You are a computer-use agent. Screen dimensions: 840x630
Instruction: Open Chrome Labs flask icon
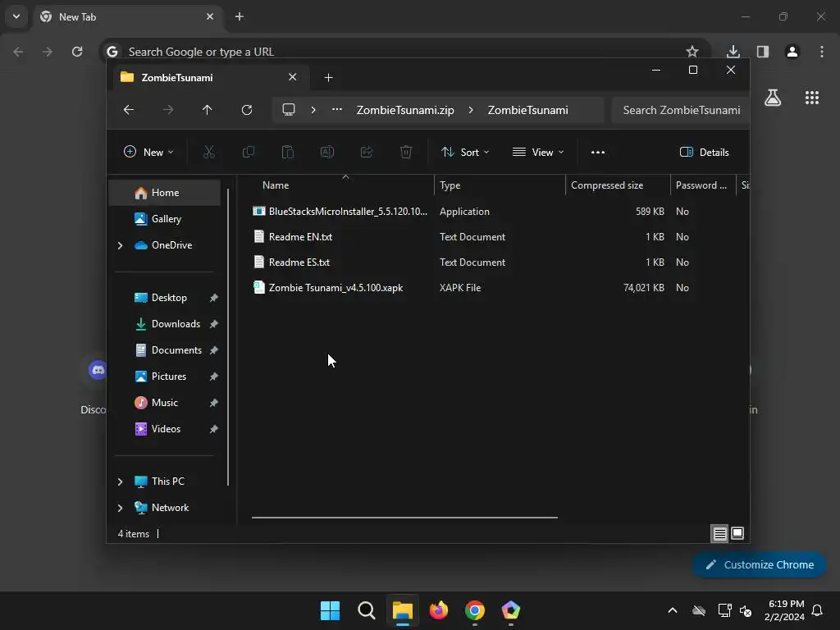point(773,98)
